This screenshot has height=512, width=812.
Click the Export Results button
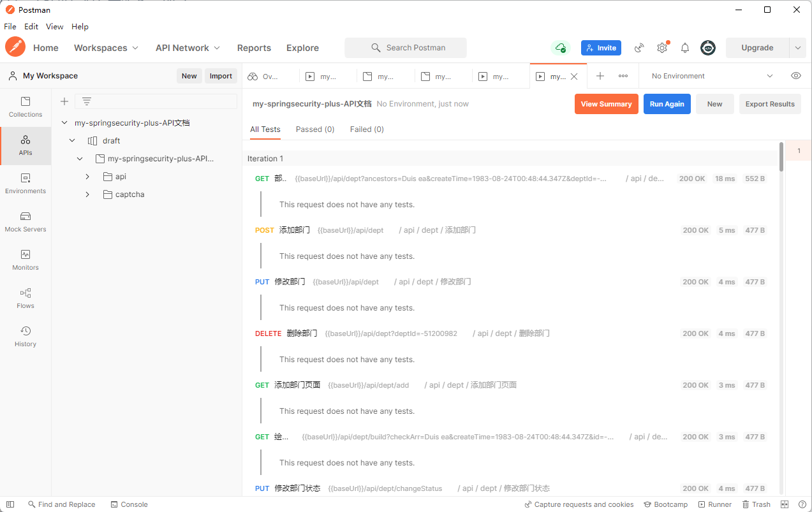click(770, 104)
